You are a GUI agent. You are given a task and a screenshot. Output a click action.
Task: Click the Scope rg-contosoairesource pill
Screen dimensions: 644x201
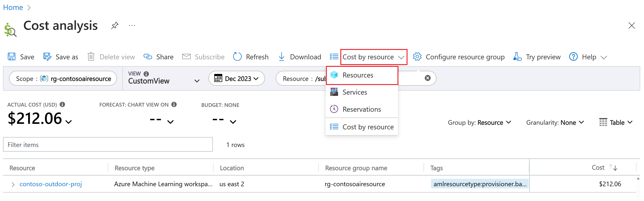[x=63, y=78]
